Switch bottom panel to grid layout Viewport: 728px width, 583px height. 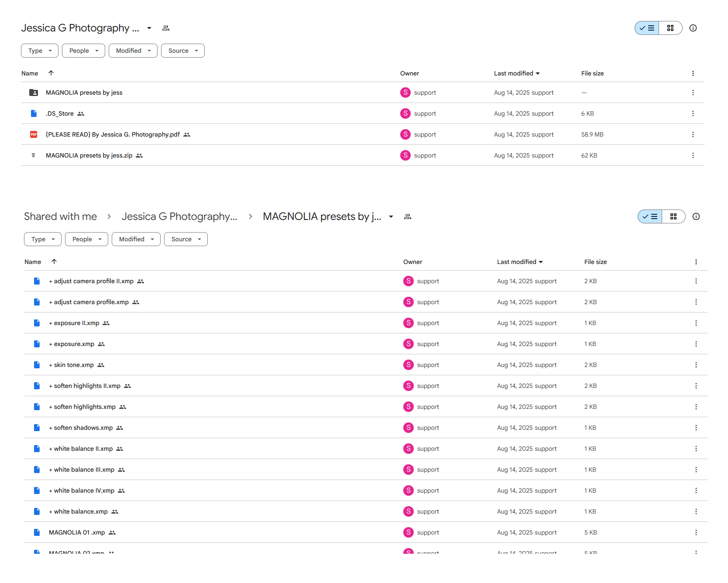tap(673, 216)
